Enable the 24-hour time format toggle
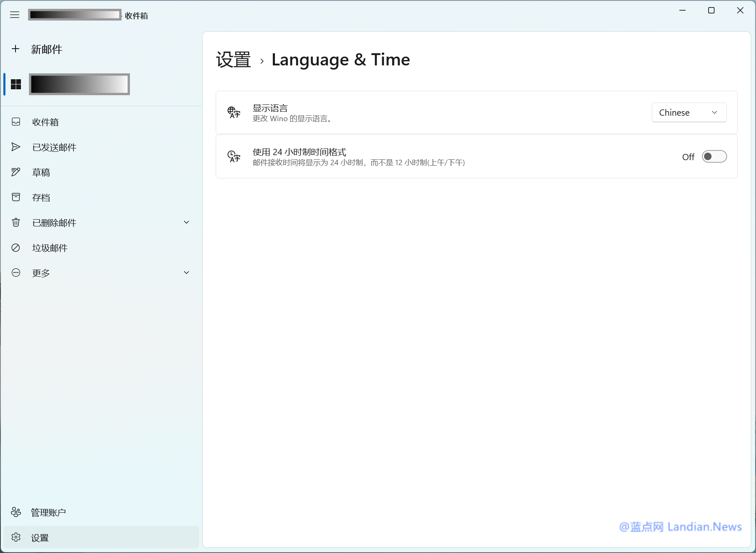Viewport: 756px width, 553px height. pyautogui.click(x=714, y=157)
